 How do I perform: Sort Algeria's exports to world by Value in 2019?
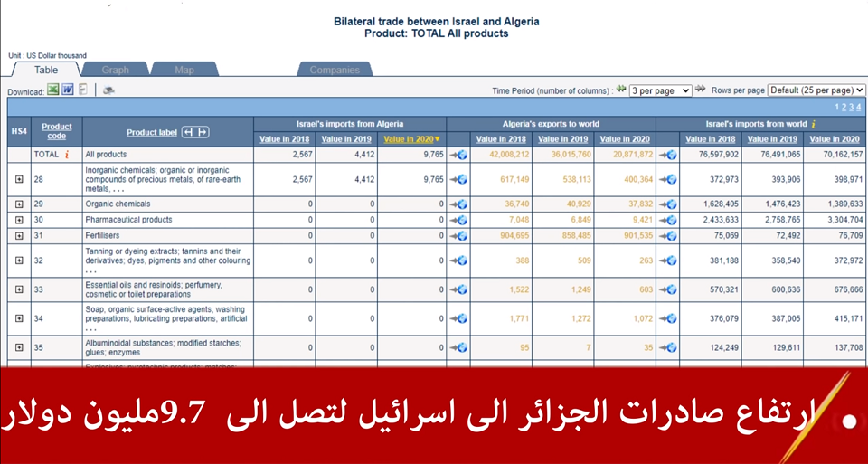pos(563,139)
